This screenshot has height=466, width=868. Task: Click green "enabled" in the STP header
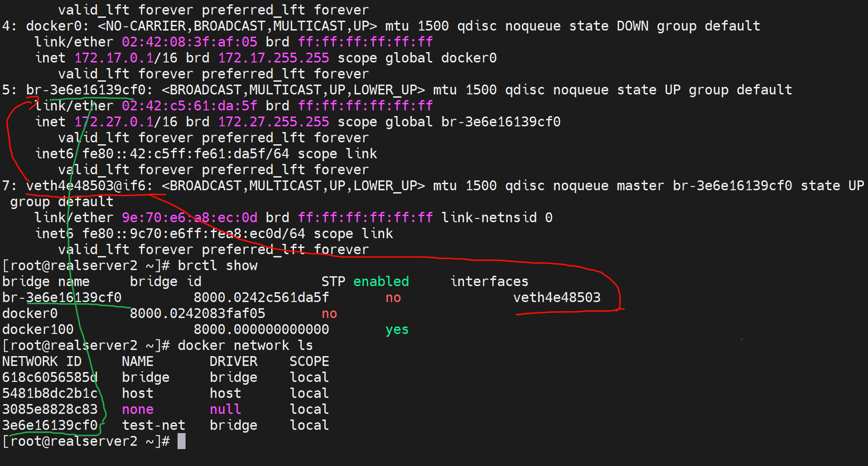click(381, 281)
